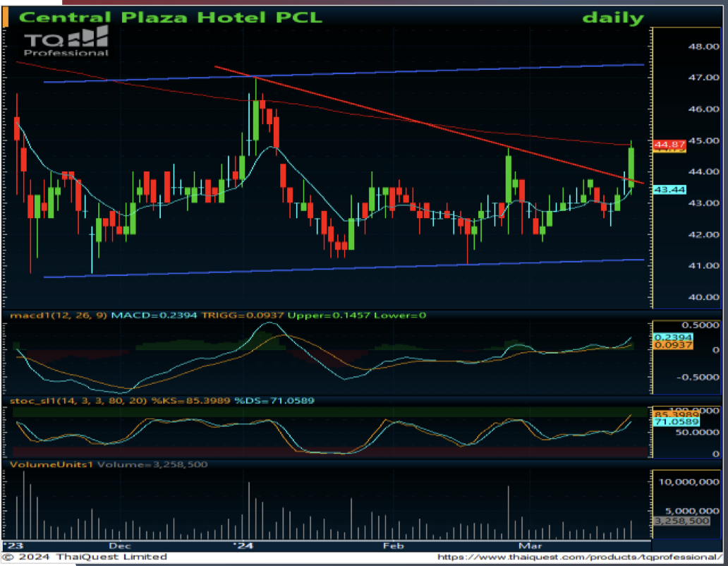728x566 pixels.
Task: Click the '23 date axis label
Action: [x=13, y=546]
